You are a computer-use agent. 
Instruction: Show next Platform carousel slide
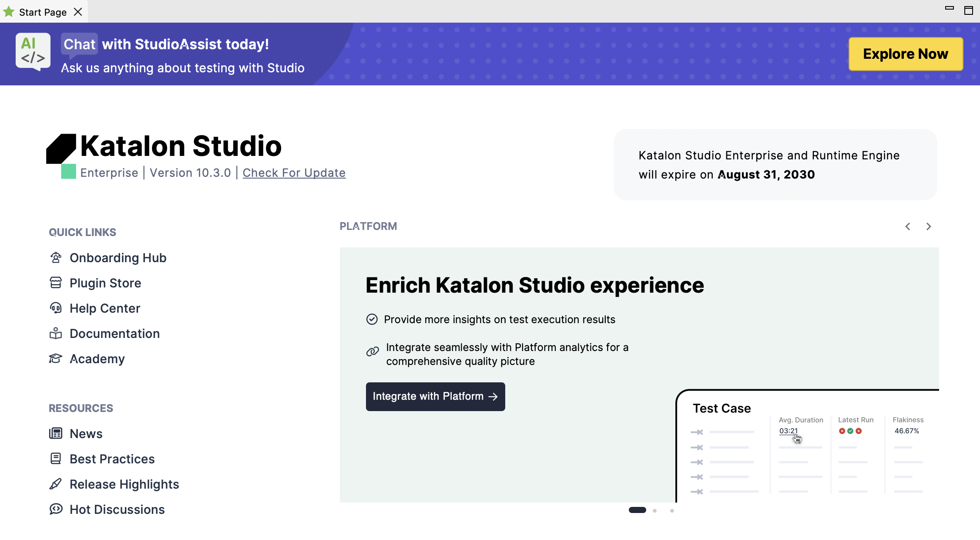pos(929,226)
